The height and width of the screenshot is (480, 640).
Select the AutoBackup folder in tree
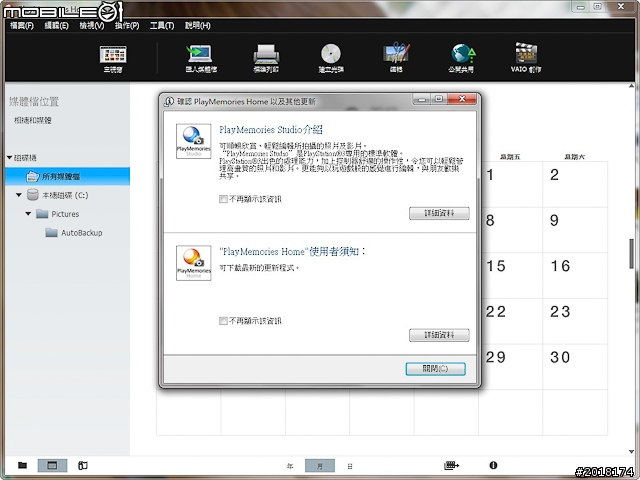(x=82, y=233)
